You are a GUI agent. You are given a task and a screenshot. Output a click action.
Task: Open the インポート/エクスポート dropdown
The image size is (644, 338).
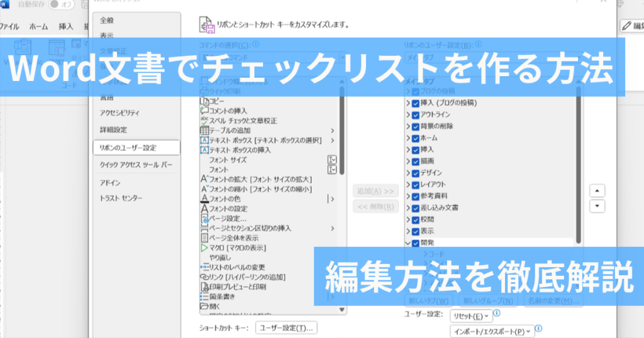(492, 332)
